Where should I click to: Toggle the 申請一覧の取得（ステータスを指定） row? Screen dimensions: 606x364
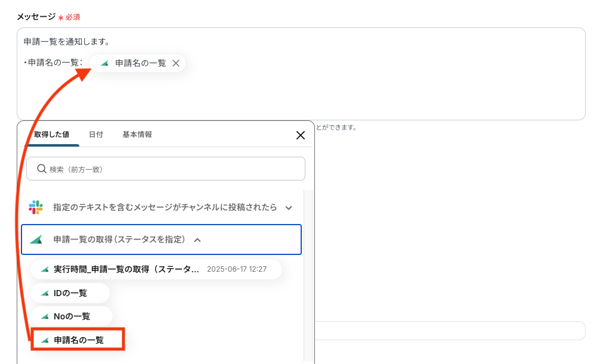point(119,239)
